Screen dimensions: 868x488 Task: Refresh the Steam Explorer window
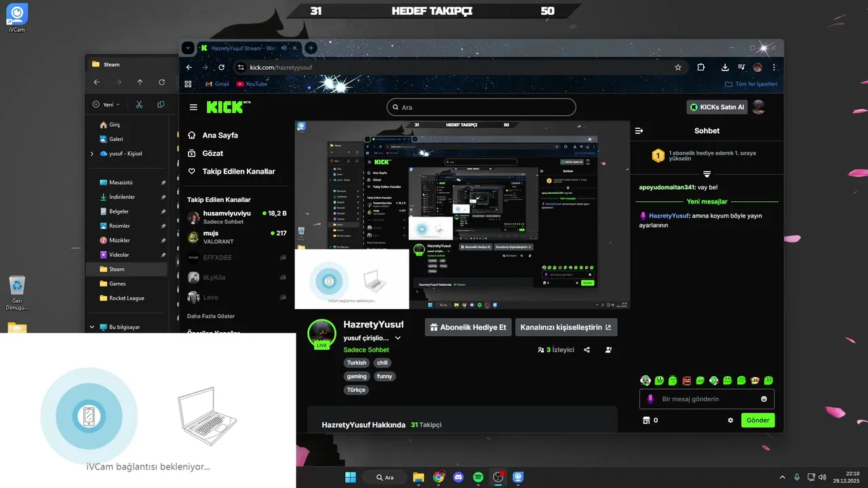pos(161,82)
